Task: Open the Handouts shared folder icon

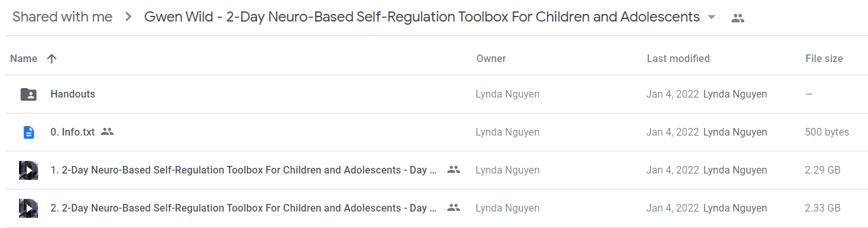Action: pos(29,94)
